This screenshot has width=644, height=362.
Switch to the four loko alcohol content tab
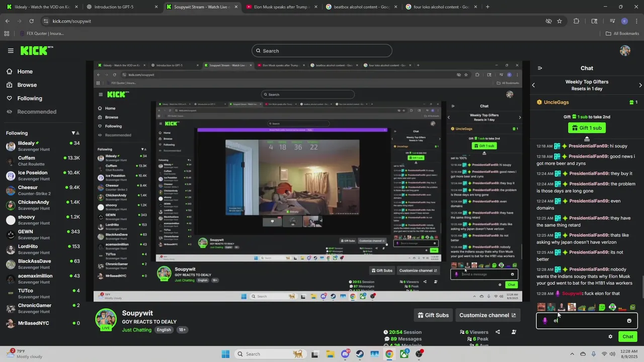pos(441,7)
